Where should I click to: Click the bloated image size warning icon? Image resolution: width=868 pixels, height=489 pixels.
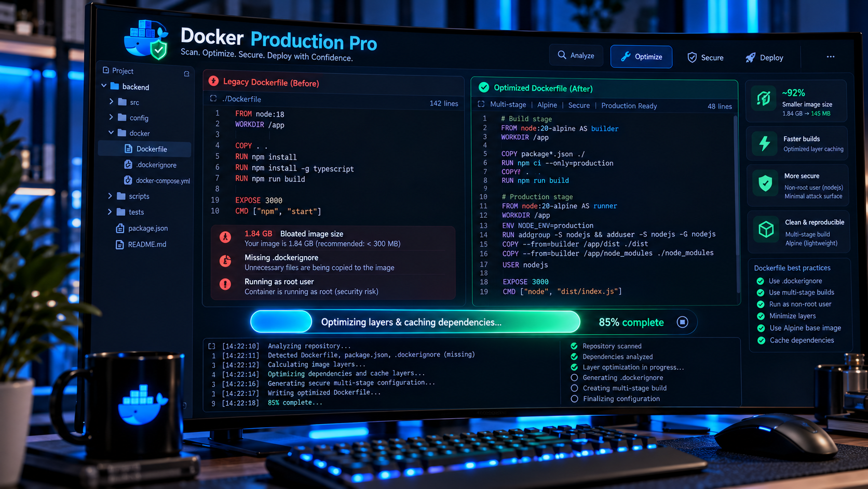pos(225,237)
